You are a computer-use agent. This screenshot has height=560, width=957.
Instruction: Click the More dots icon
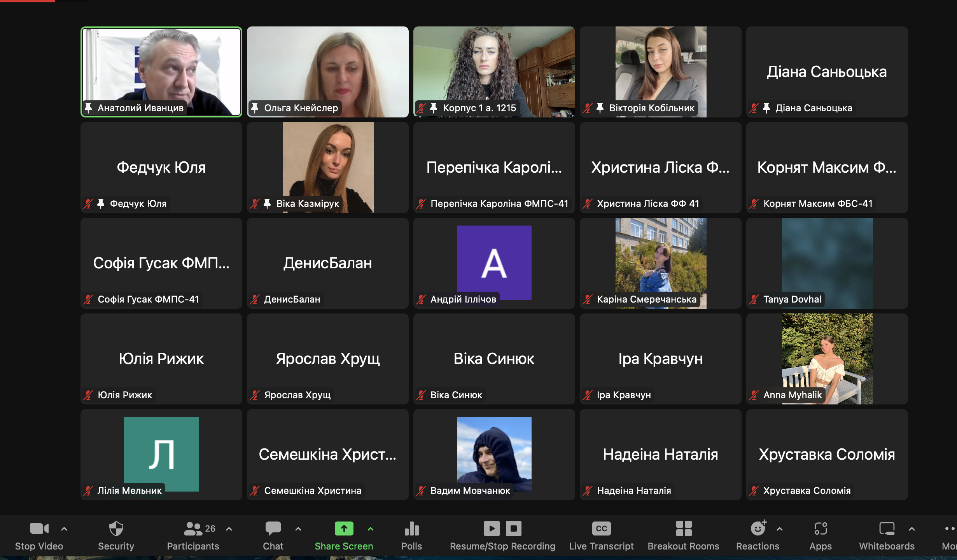pos(950,528)
